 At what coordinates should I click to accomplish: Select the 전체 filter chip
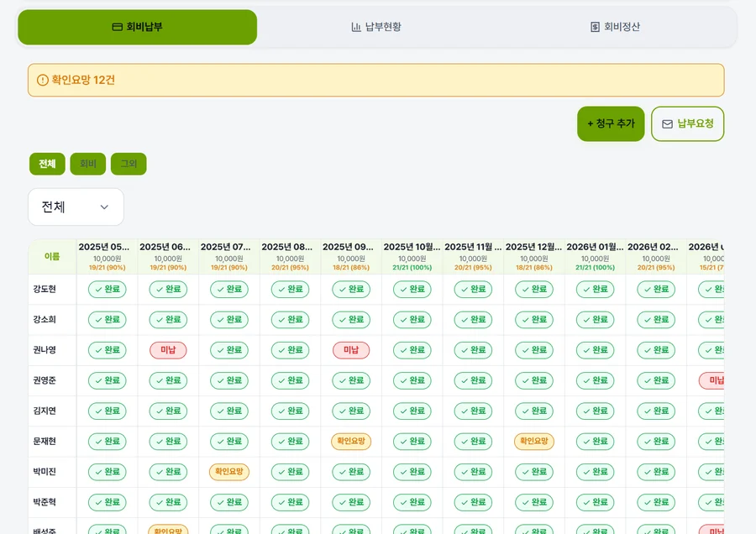pos(47,164)
